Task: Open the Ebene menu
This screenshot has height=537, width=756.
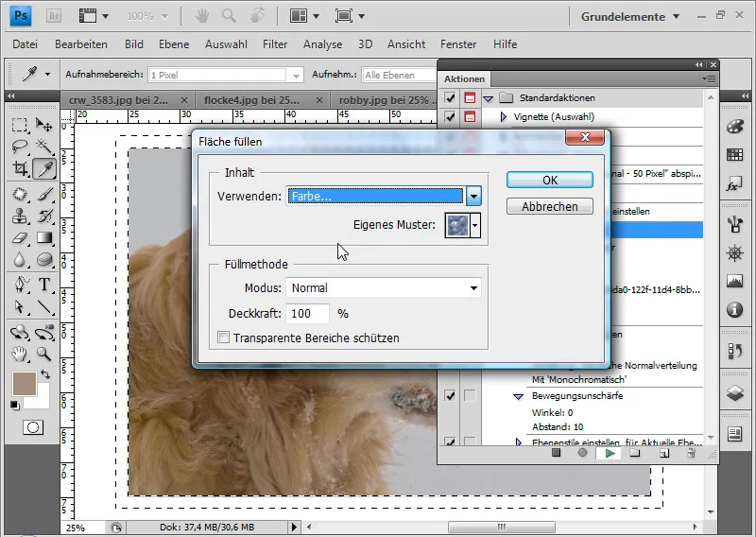Action: (x=174, y=44)
